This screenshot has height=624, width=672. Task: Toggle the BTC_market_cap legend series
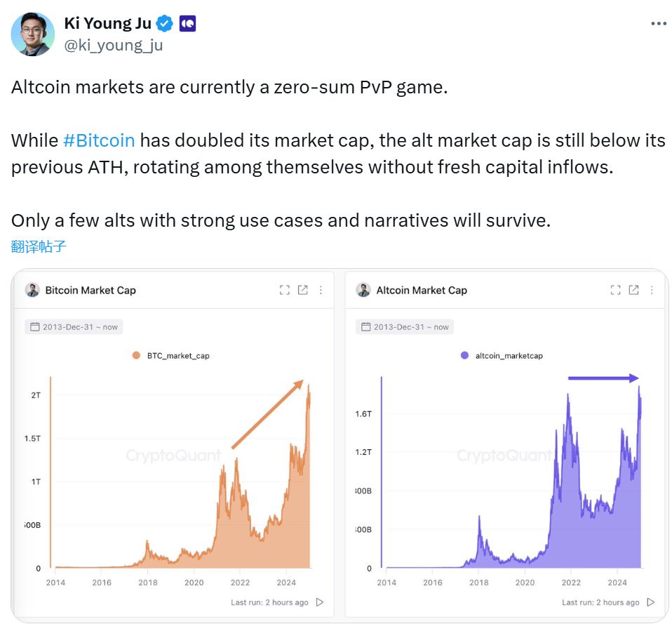pos(170,356)
